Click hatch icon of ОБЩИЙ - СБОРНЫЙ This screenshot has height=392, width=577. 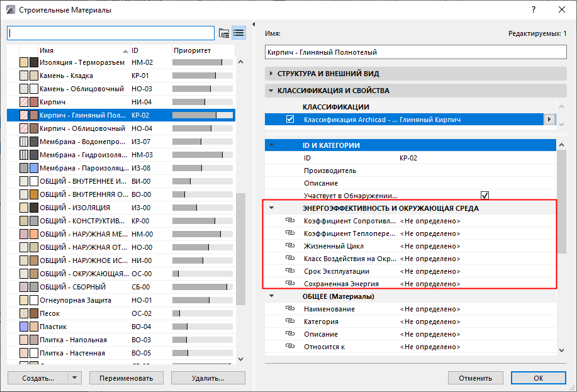pyautogui.click(x=24, y=287)
